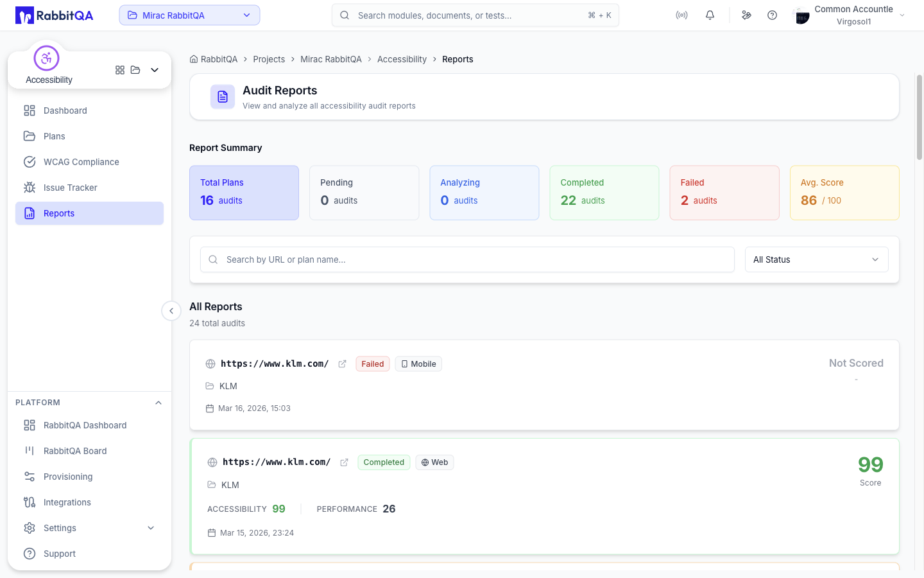Go to Accessibility breadcrumb
Screen dimensions: 924x578
click(x=402, y=59)
